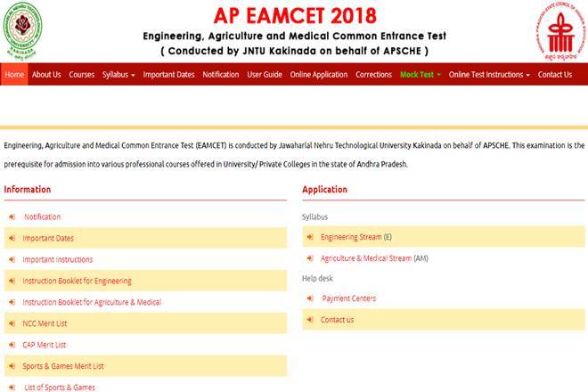Open the Important Instructions link

(57, 259)
